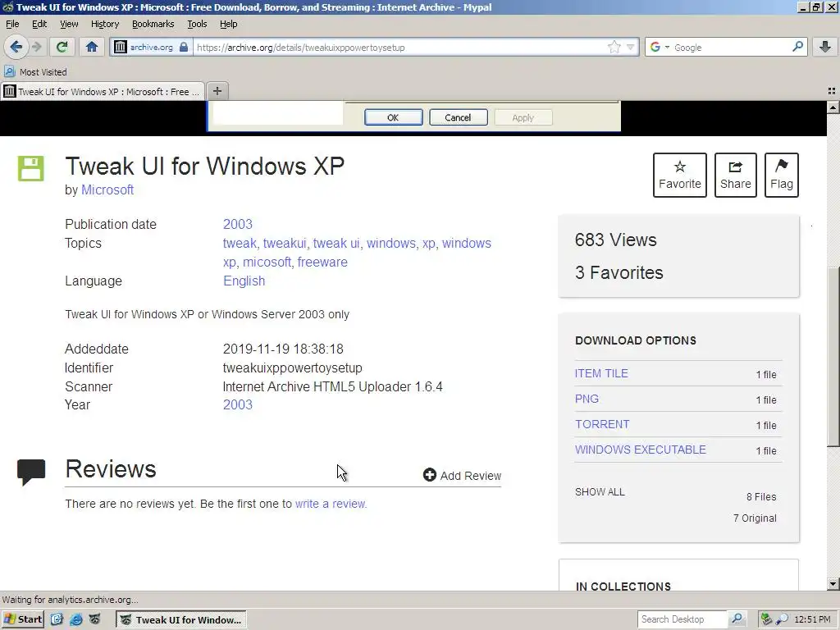This screenshot has width=840, height=630.
Task: Open the 2003 publication date link
Action: [x=237, y=224]
